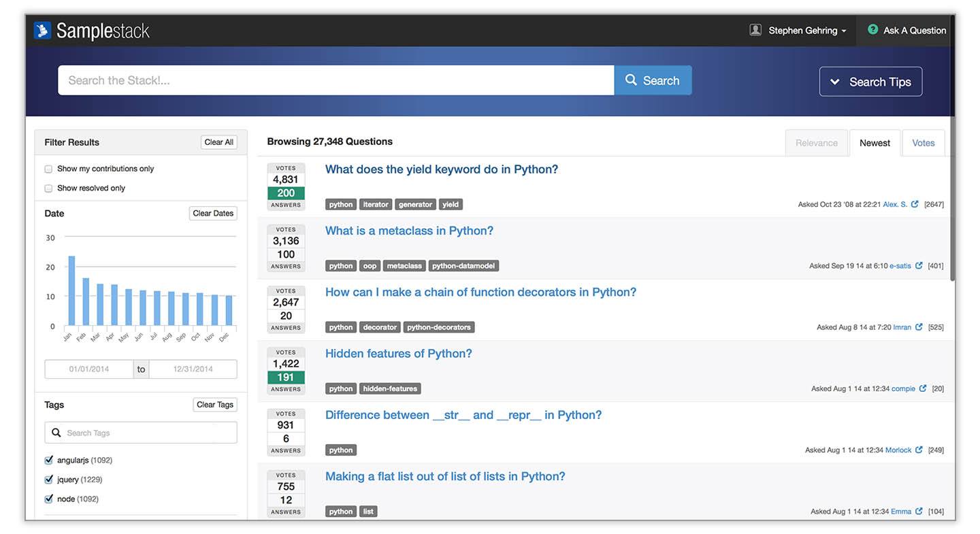Screen dimensions: 980x534
Task: Click author link e-satis
Action: [x=900, y=266]
